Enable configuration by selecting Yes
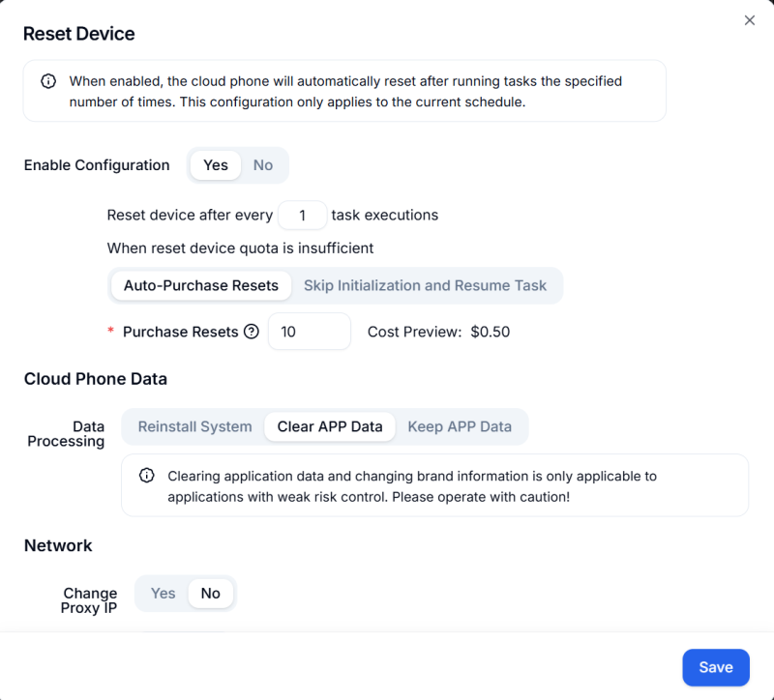The width and height of the screenshot is (774, 700). tap(215, 165)
